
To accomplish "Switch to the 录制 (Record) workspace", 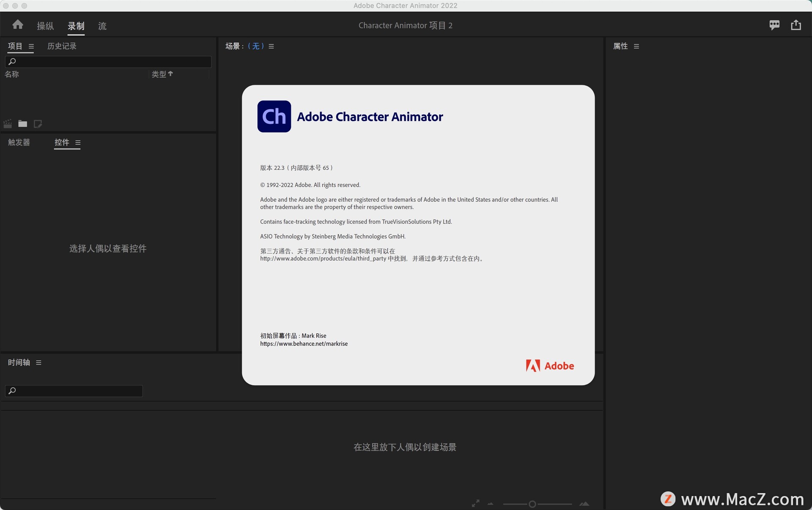I will 76,26.
